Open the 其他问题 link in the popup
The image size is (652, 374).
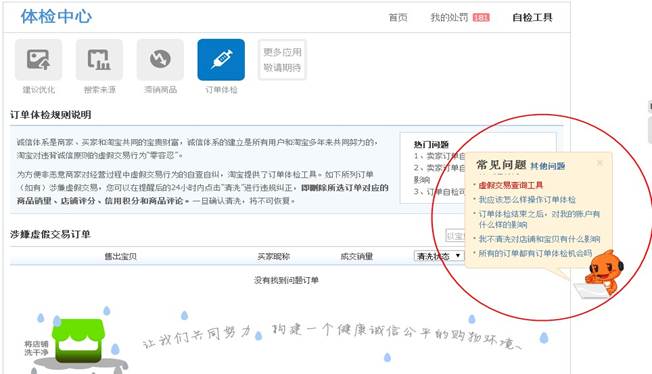coord(548,166)
